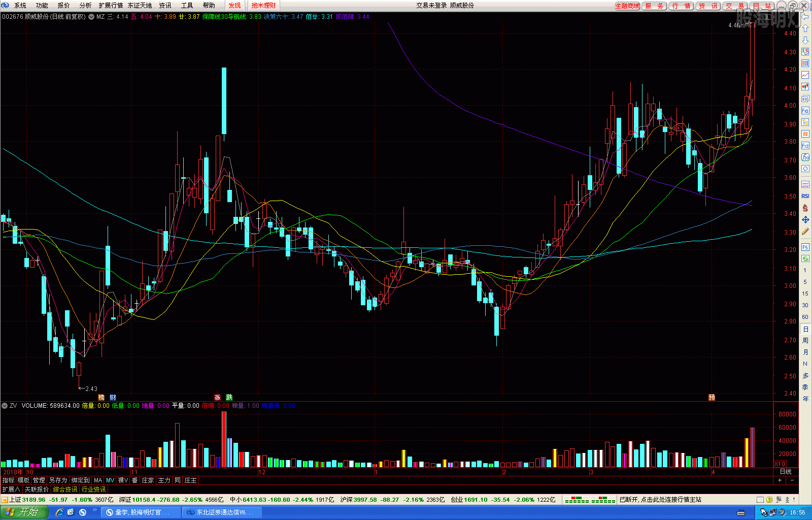This screenshot has height=520, width=812.
Task: Open the 功能 menu
Action: coord(42,5)
